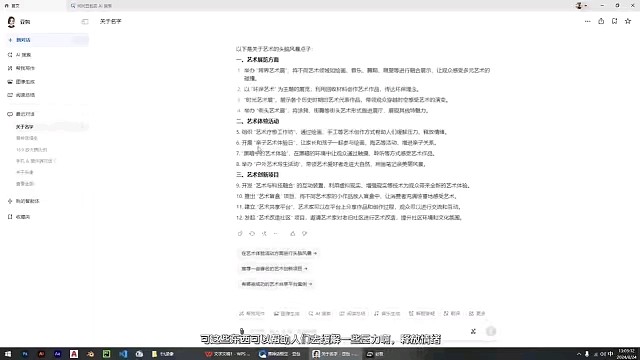Image resolution: width=640 pixels, height=360 pixels.
Task: Open the Windows Start menu
Action: coord(8,354)
